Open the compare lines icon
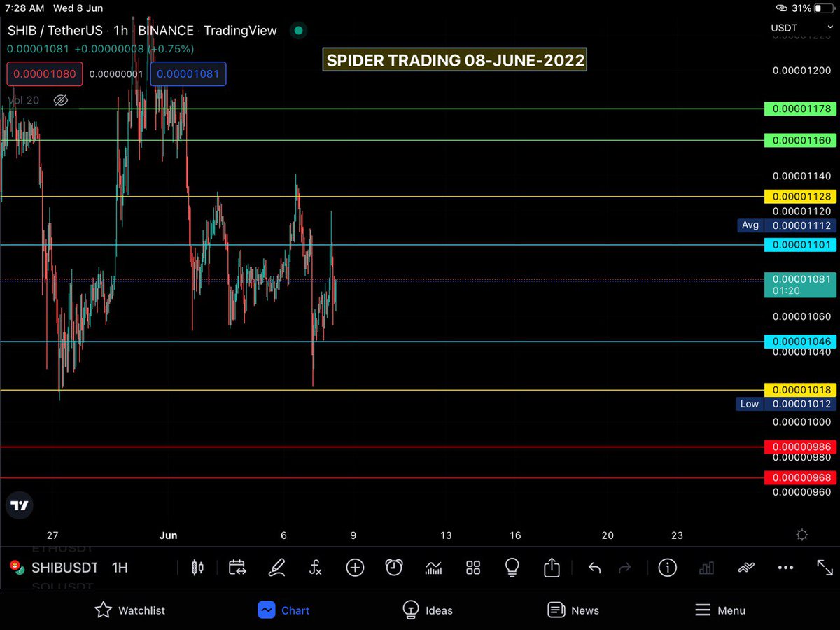 click(x=745, y=568)
